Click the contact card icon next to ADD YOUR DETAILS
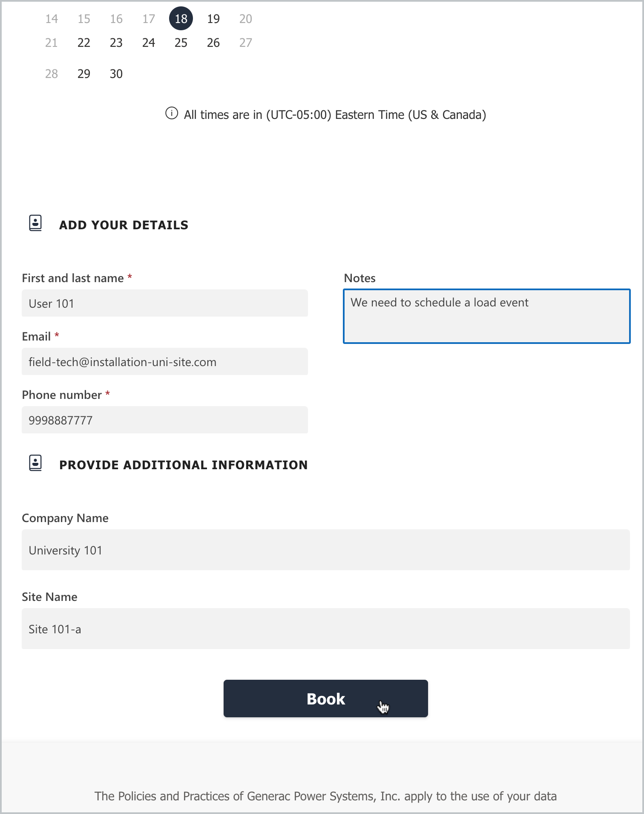644x814 pixels. coord(35,223)
